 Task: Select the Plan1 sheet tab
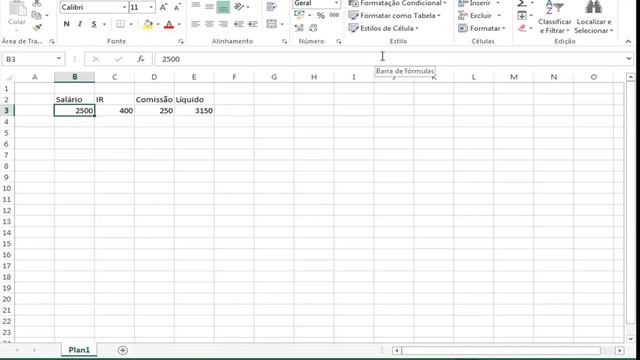click(x=79, y=350)
